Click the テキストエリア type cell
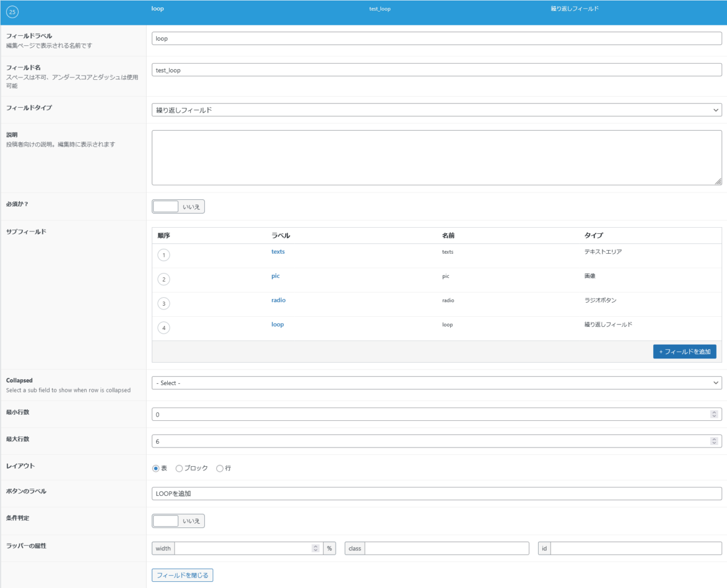The image size is (727, 588). pyautogui.click(x=603, y=251)
